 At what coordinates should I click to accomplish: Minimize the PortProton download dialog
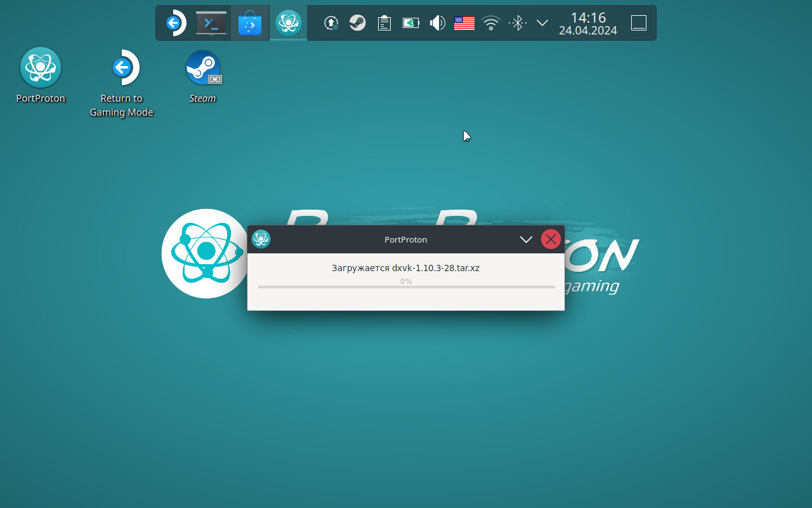[x=526, y=239]
